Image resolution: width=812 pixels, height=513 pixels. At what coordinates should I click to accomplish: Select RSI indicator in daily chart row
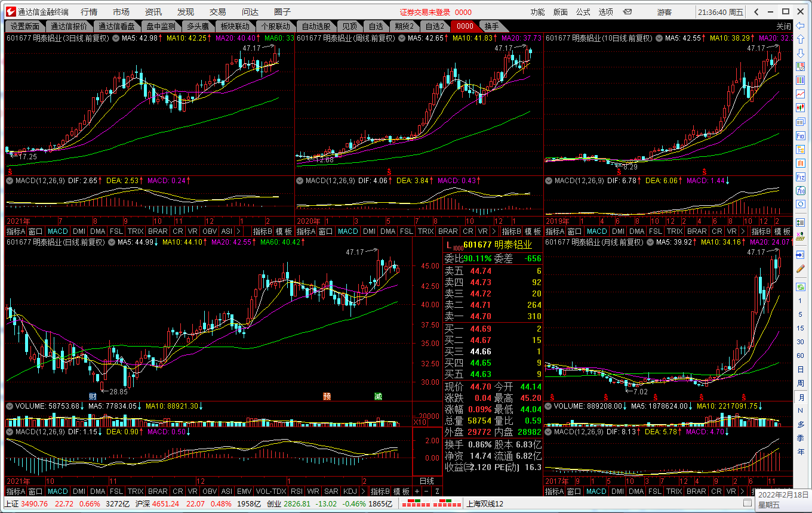click(296, 492)
